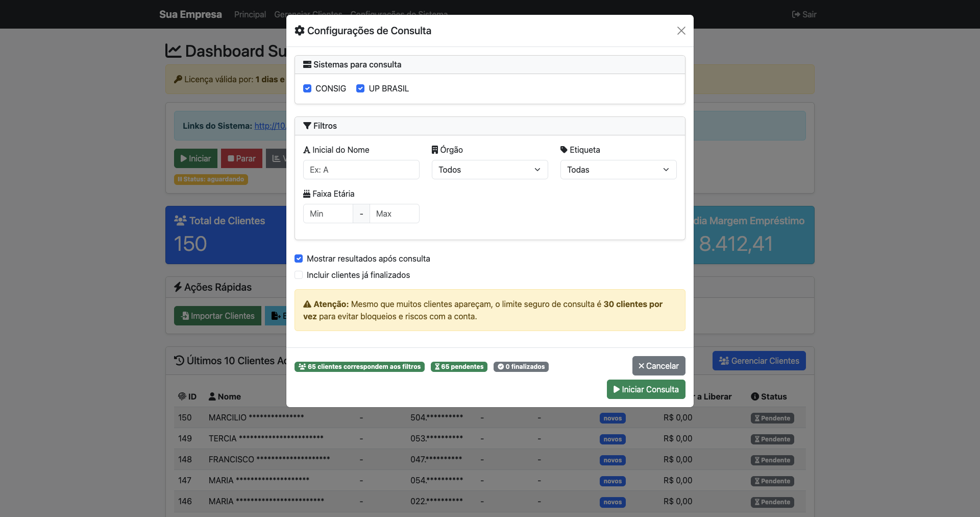Click Sair in the top navigation
Screen dimensions: 980x517
[804, 14]
